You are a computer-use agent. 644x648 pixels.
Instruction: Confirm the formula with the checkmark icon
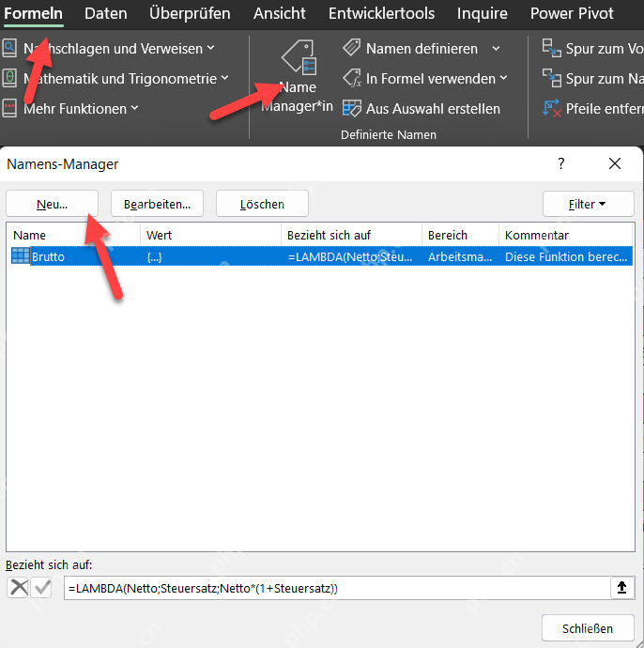pos(41,588)
